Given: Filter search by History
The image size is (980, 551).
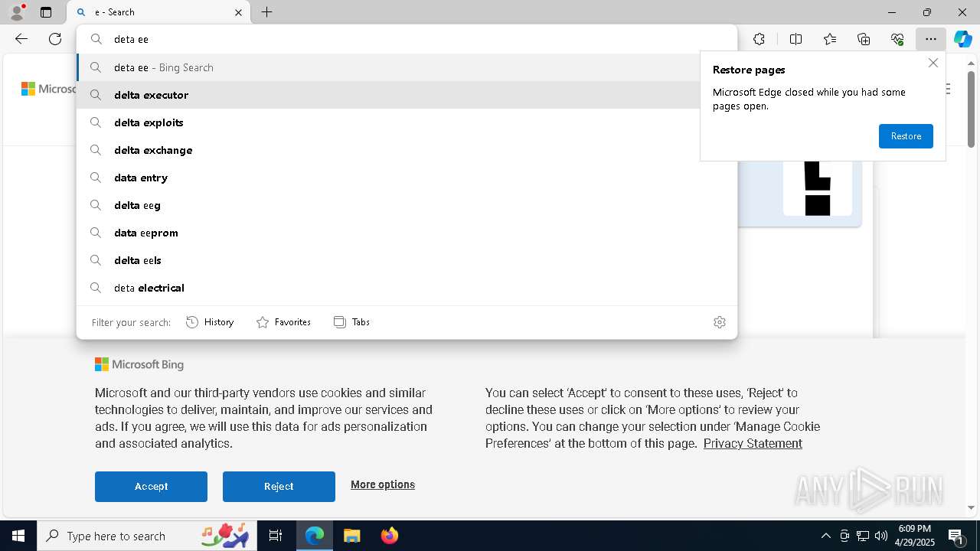Looking at the screenshot, I should [x=210, y=322].
